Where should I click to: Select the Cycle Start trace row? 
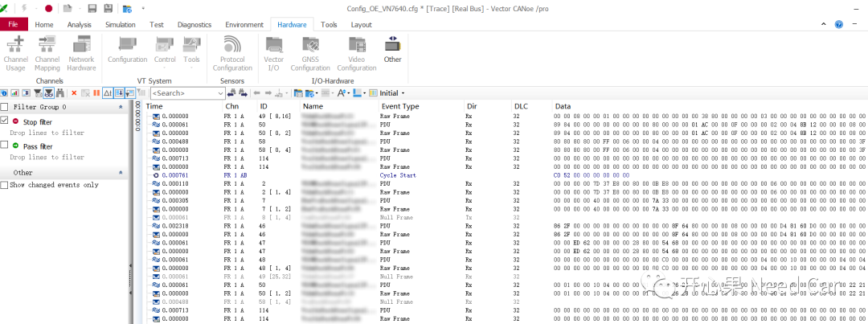pos(399,174)
